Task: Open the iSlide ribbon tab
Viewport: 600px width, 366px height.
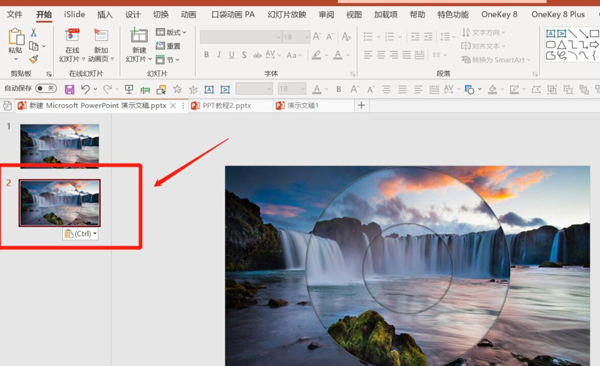Action: click(x=74, y=15)
